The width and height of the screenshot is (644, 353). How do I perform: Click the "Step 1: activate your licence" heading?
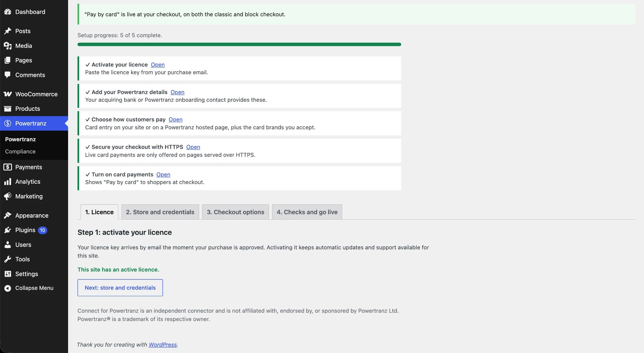(124, 232)
